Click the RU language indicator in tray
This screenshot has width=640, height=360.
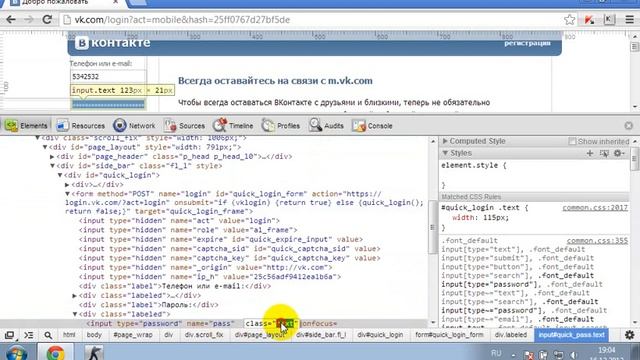[x=496, y=353]
